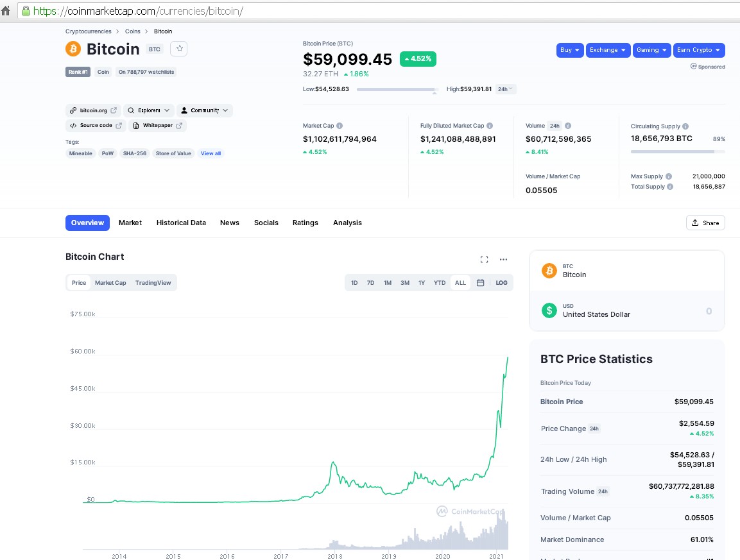Screen dimensions: 740x560
Task: Open the Gaming dropdown
Action: tap(651, 50)
